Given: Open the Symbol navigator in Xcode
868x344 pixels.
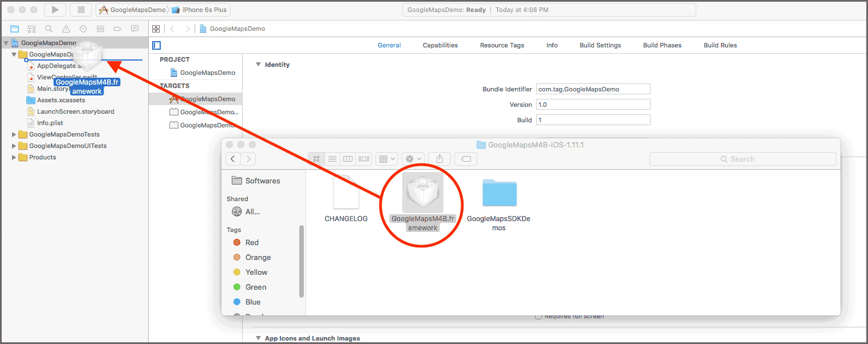Looking at the screenshot, I should [31, 29].
